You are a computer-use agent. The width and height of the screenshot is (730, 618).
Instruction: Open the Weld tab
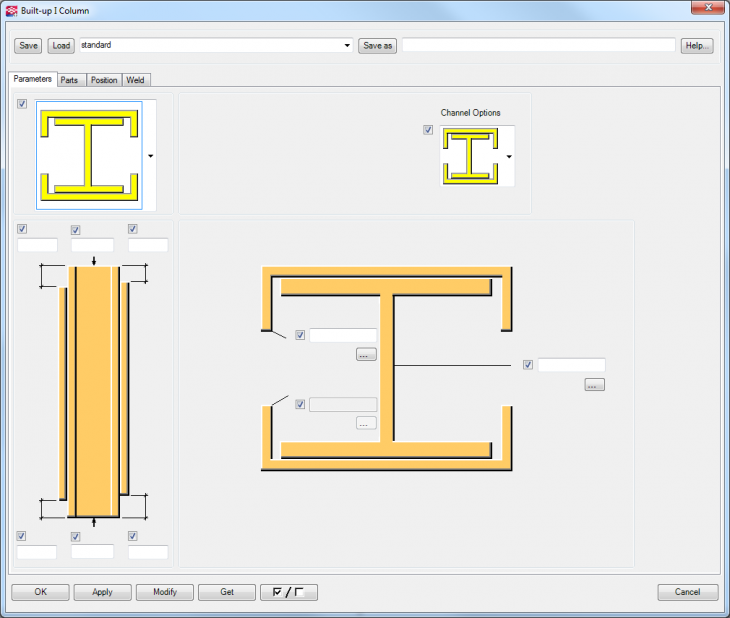coord(135,80)
